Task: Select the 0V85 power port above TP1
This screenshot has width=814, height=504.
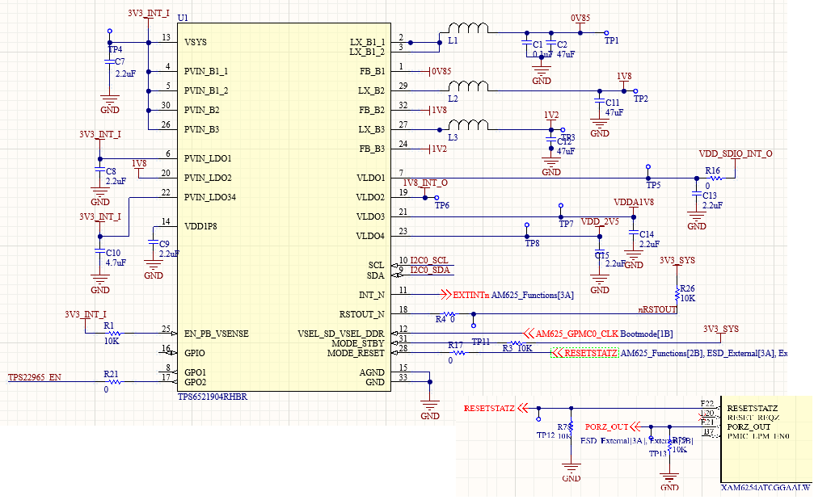Action: [580, 23]
